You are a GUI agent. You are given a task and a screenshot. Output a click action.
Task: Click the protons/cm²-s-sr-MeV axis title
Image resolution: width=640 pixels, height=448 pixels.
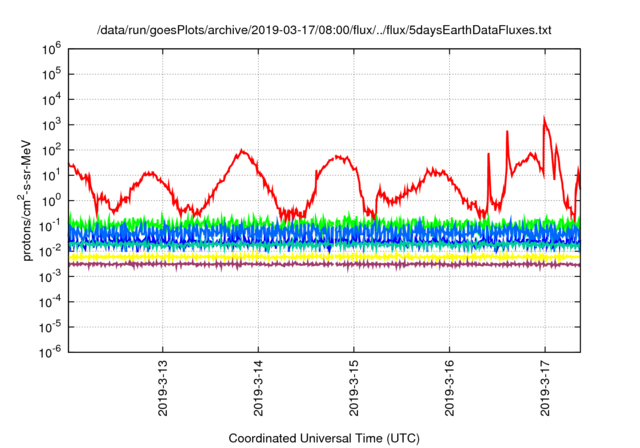click(x=25, y=200)
